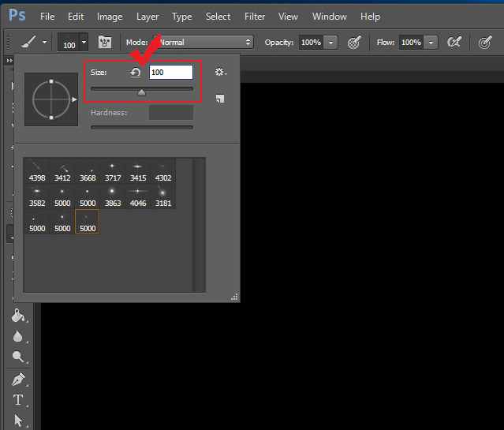Select the Dodge tool

[18, 357]
